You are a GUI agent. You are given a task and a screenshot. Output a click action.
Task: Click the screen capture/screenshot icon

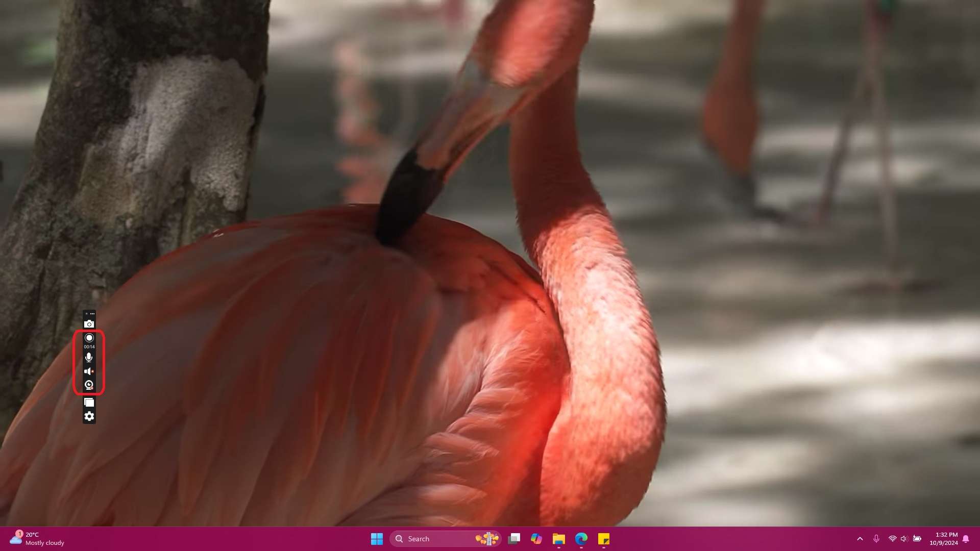[x=88, y=323]
